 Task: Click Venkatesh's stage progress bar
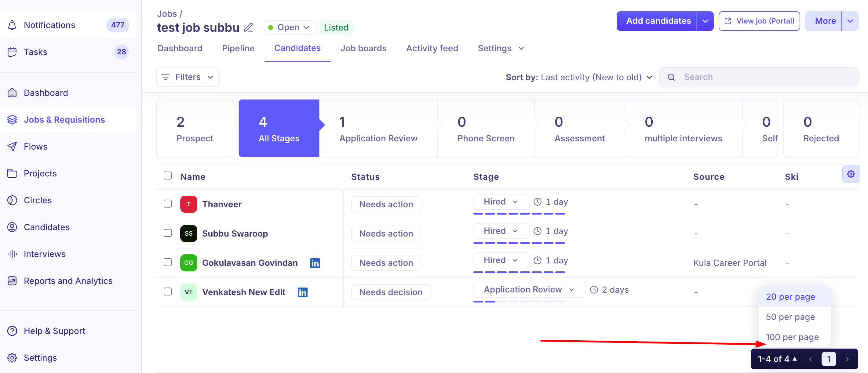click(519, 302)
